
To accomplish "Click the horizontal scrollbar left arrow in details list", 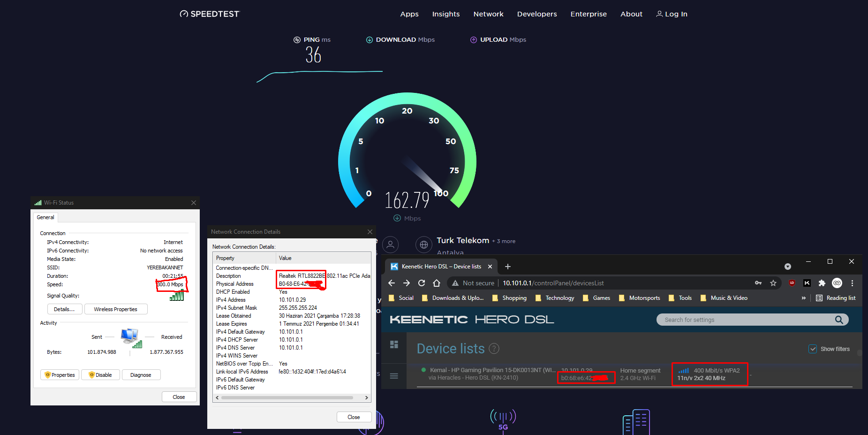I will pyautogui.click(x=217, y=397).
